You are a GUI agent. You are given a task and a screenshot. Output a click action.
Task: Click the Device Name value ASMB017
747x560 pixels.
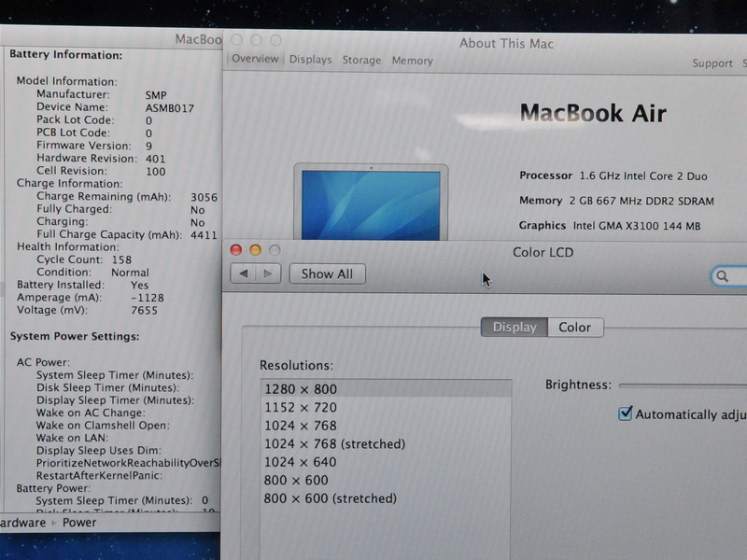[x=170, y=108]
